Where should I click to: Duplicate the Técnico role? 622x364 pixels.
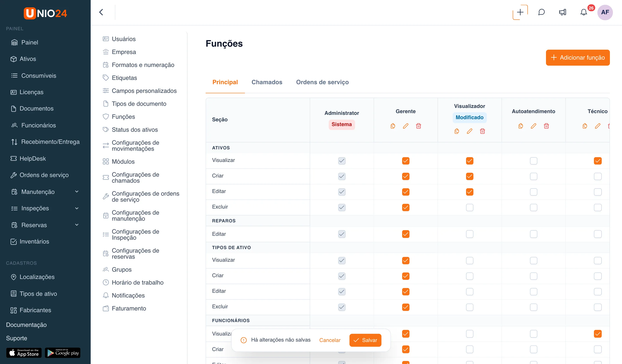pos(585,126)
